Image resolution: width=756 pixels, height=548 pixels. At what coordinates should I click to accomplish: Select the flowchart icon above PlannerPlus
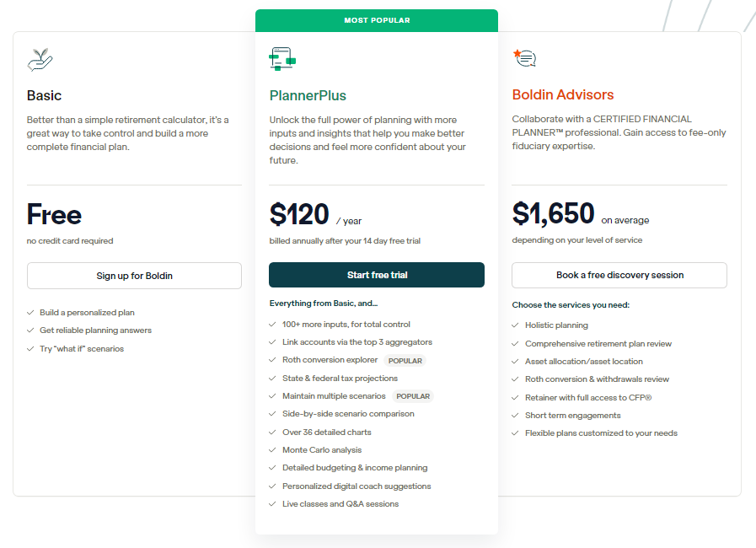[282, 57]
